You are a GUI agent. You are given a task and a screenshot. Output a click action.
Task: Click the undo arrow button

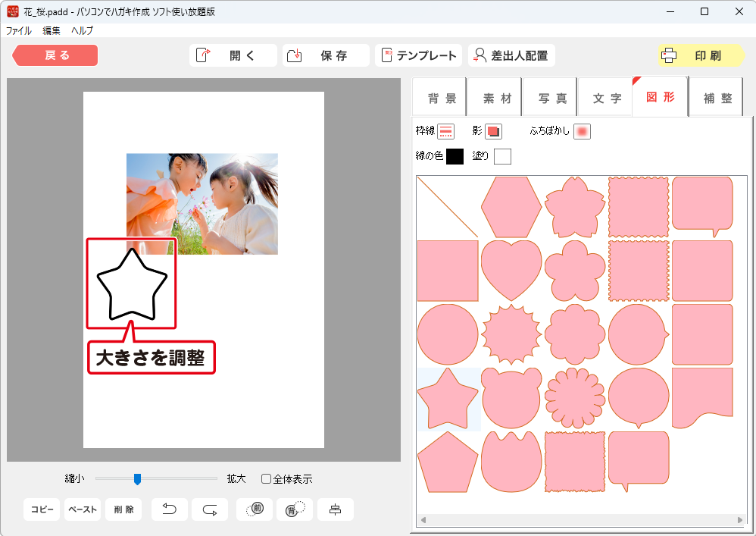(170, 509)
